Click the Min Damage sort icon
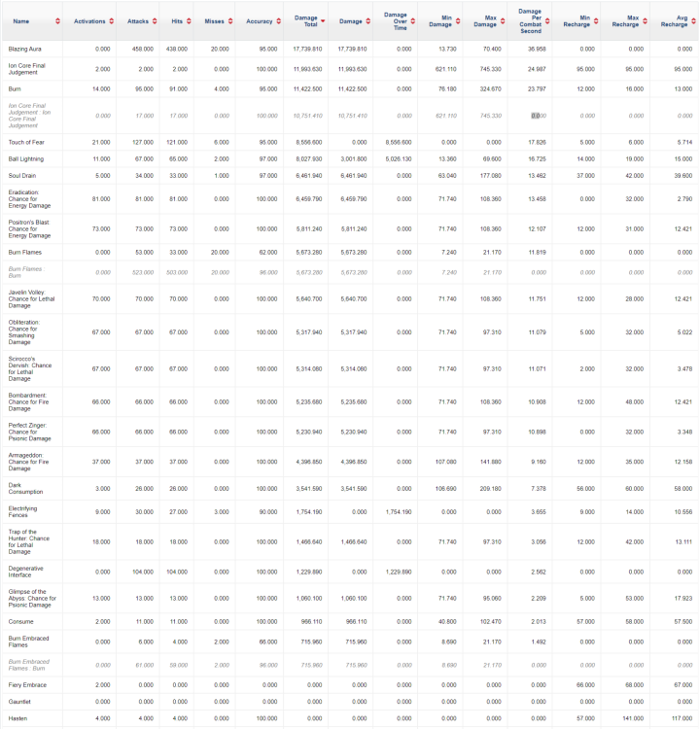Viewport: 700px width, 729px height. point(463,20)
